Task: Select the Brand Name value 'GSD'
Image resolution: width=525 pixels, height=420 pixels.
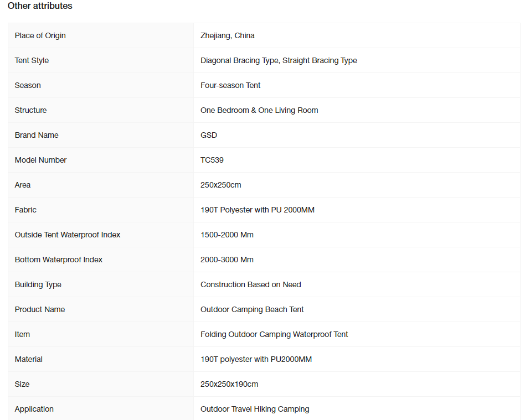Action: coord(209,135)
